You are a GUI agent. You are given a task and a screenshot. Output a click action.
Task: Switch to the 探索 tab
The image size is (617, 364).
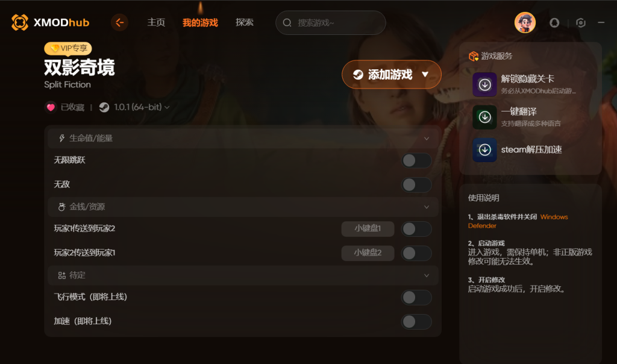[x=245, y=22]
